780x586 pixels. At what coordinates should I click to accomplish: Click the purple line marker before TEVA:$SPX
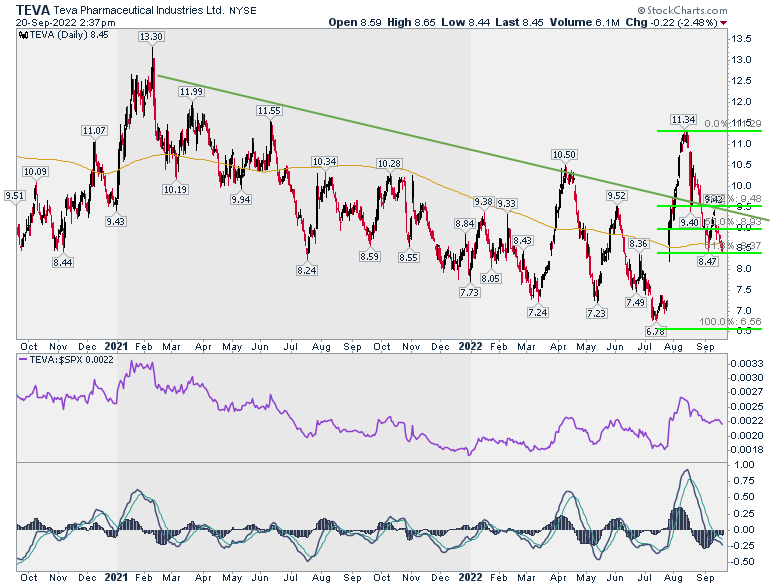(23, 360)
